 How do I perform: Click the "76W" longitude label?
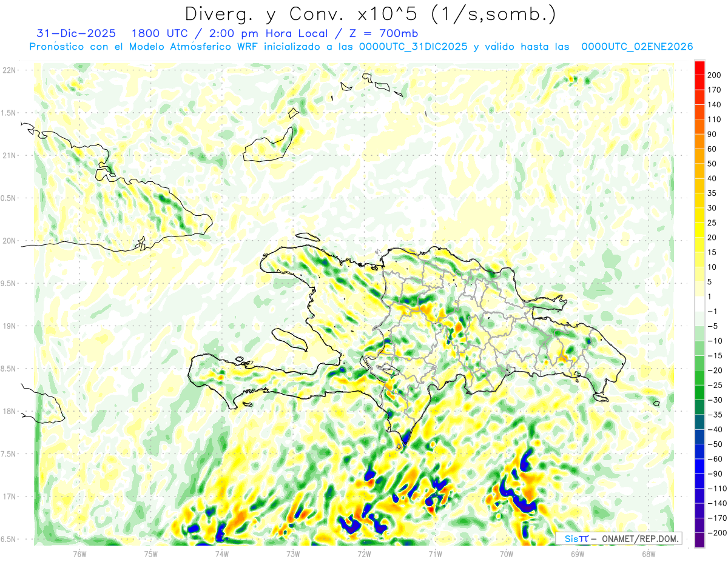[79, 554]
